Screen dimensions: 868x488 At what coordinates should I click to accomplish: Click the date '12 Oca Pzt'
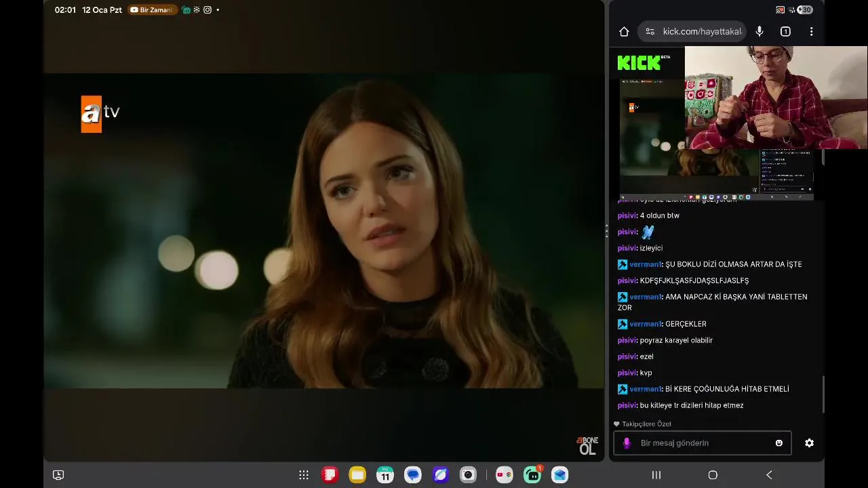102,10
